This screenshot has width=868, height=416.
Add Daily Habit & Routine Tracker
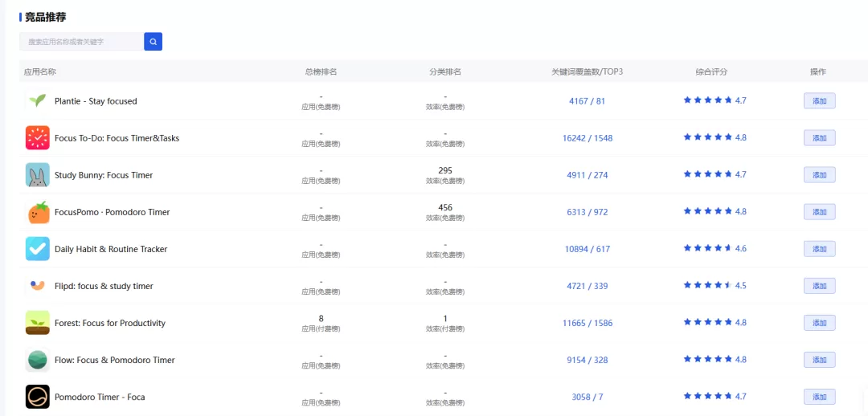pyautogui.click(x=819, y=249)
